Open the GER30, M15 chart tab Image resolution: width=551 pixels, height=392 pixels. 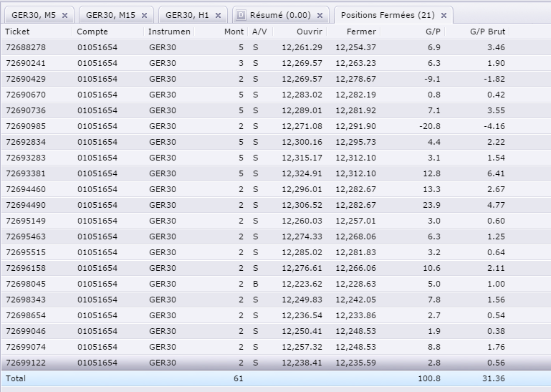click(x=110, y=15)
